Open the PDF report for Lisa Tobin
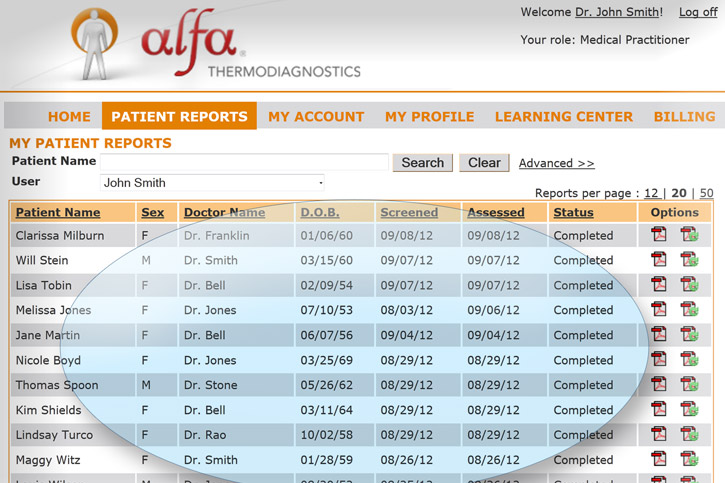Viewport: 725px width, 483px height. [x=659, y=285]
